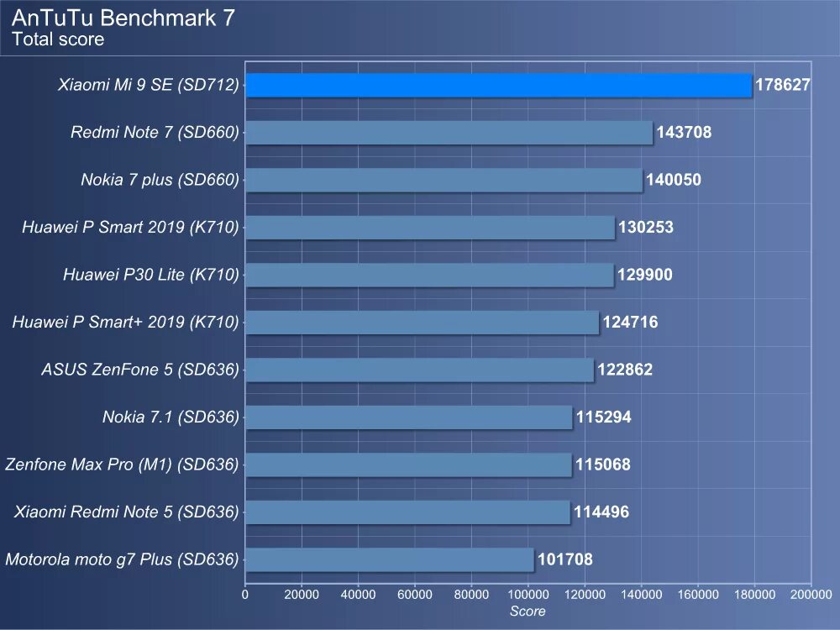This screenshot has height=630, width=840.
Task: Click the 140000 axis tick label
Action: pos(641,595)
